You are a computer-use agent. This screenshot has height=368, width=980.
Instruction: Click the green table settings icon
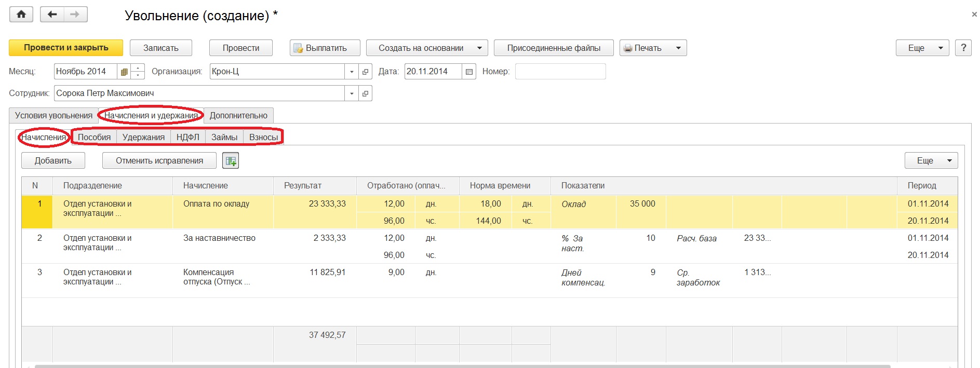click(231, 161)
